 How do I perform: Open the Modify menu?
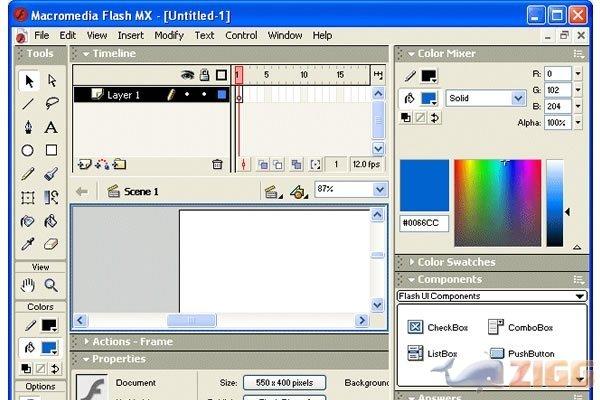(169, 35)
